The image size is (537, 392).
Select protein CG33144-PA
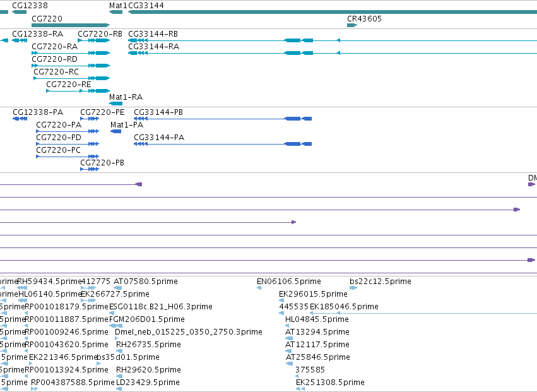pos(223,144)
